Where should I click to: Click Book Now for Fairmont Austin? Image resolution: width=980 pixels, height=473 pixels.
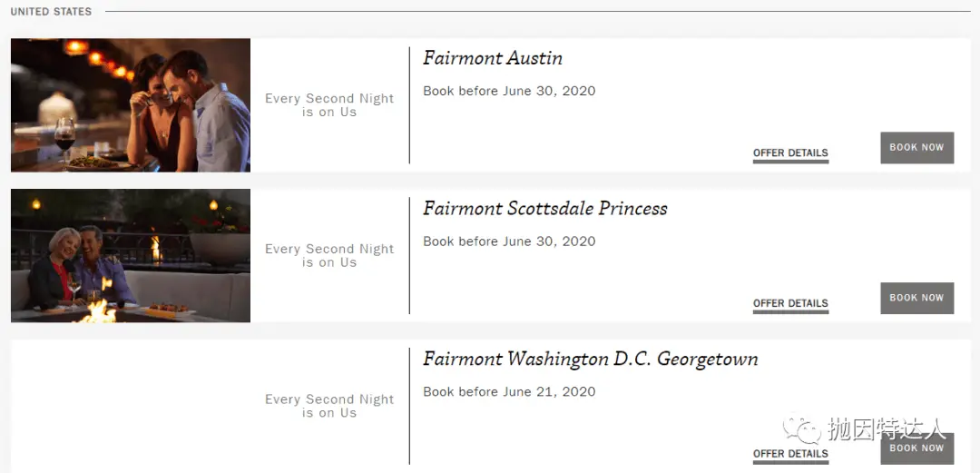[x=916, y=148]
